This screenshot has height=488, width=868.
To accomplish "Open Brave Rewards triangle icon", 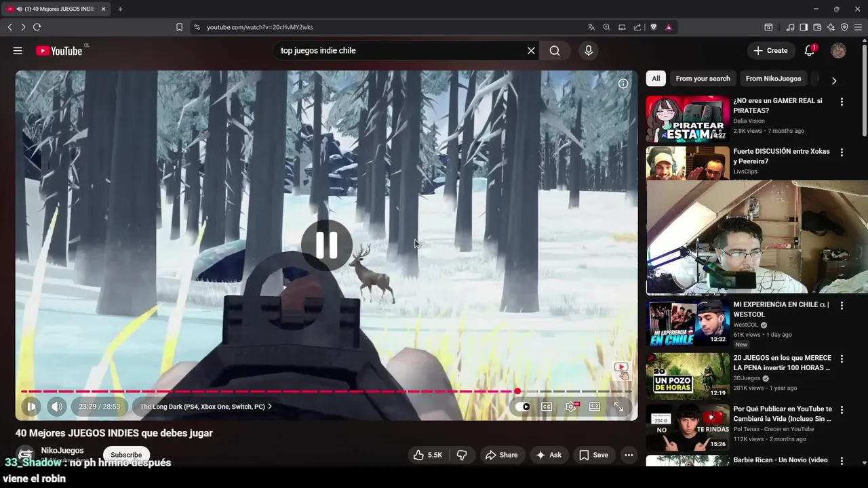I will click(x=669, y=27).
